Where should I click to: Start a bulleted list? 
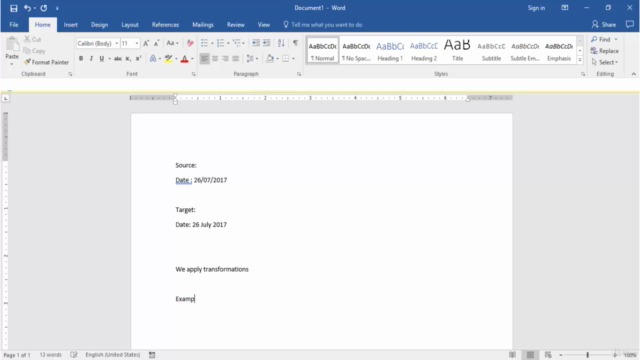[x=204, y=43]
